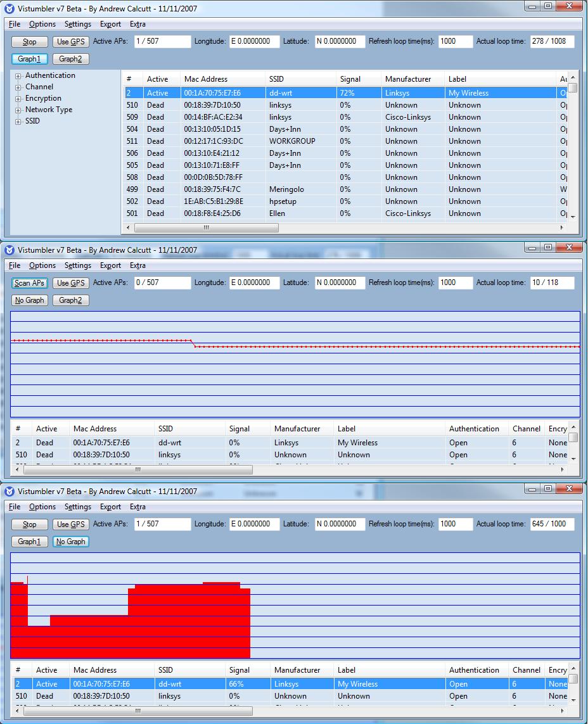Image resolution: width=588 pixels, height=724 pixels.
Task: Expand the Channel tree node
Action: click(x=18, y=87)
